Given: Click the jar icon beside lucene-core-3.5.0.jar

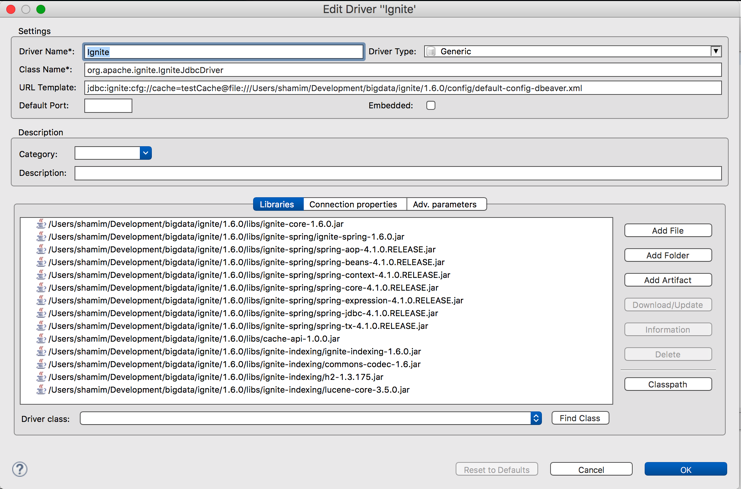Looking at the screenshot, I should point(41,390).
